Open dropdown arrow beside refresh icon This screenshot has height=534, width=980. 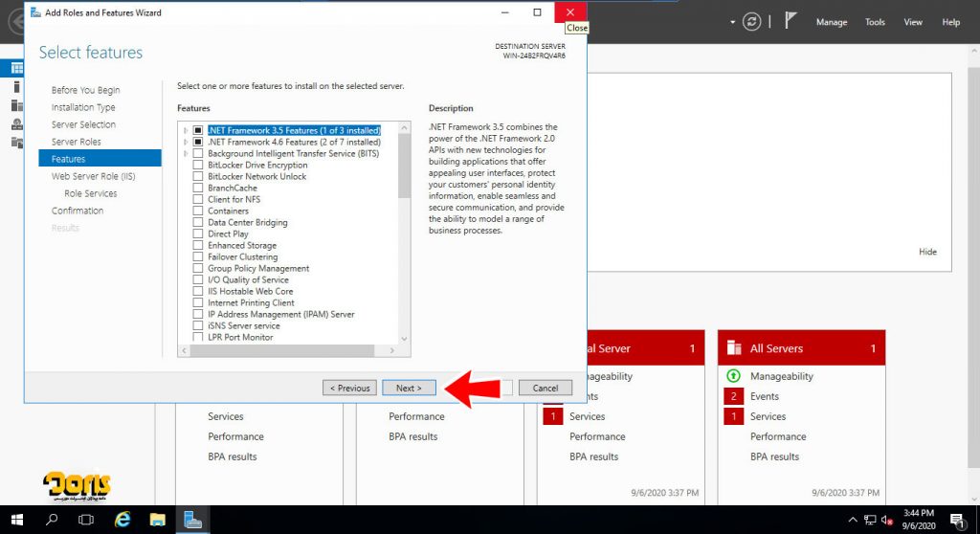point(732,23)
